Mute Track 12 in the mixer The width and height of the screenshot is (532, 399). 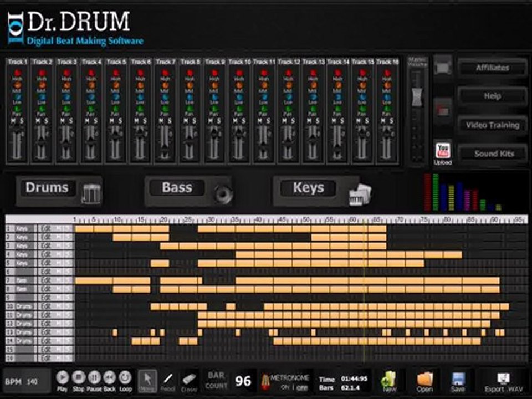[285, 121]
